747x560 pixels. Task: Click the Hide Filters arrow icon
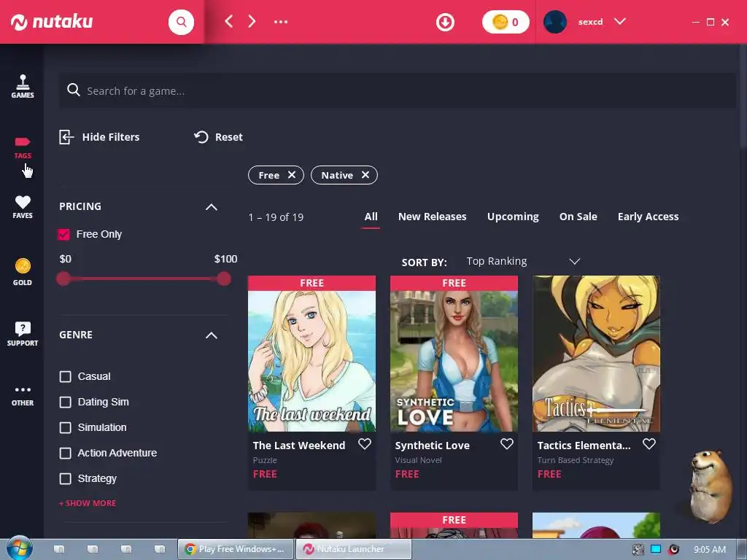coord(66,137)
